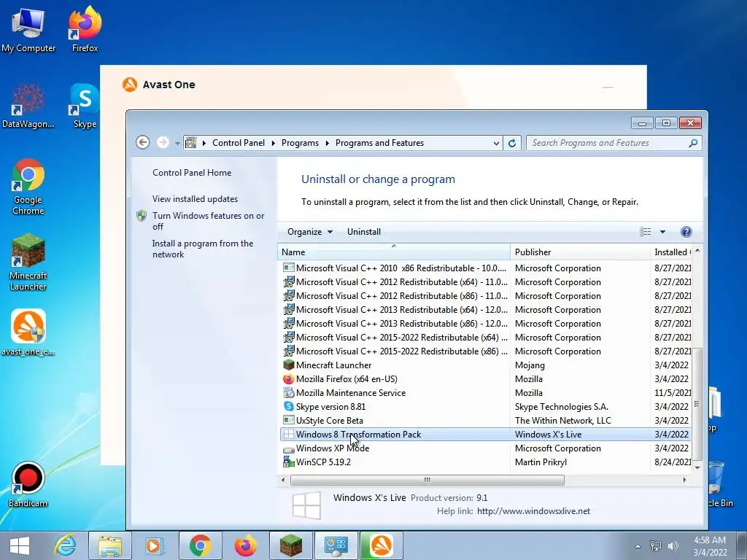Open My Computer desktop icon
747x560 pixels.
point(28,29)
